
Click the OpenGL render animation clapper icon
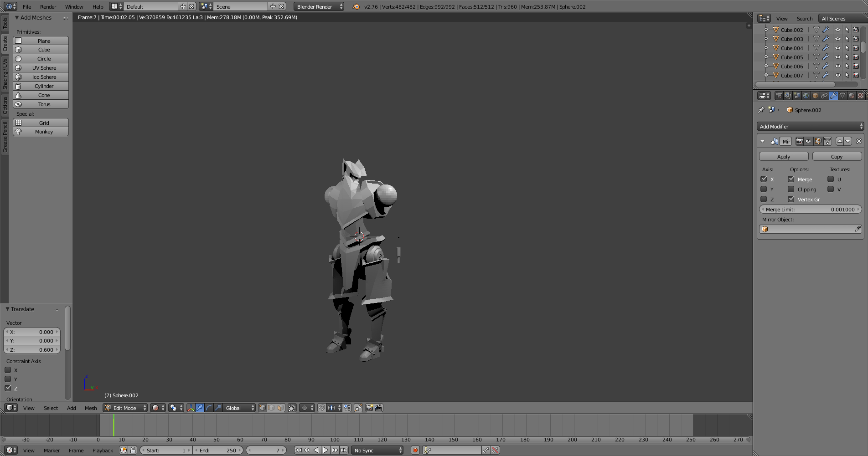[378, 408]
